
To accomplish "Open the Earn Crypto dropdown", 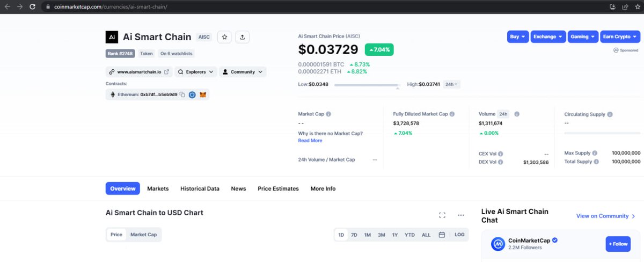I will coord(620,37).
